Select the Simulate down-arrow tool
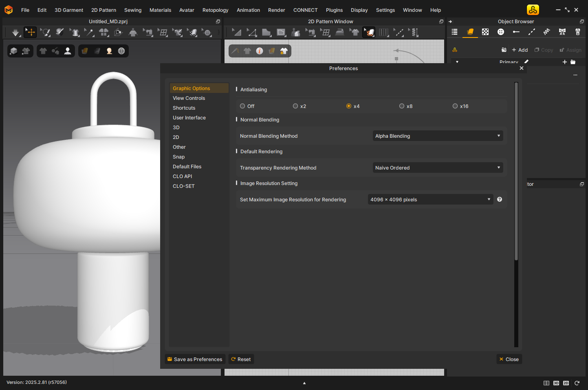 [15, 33]
